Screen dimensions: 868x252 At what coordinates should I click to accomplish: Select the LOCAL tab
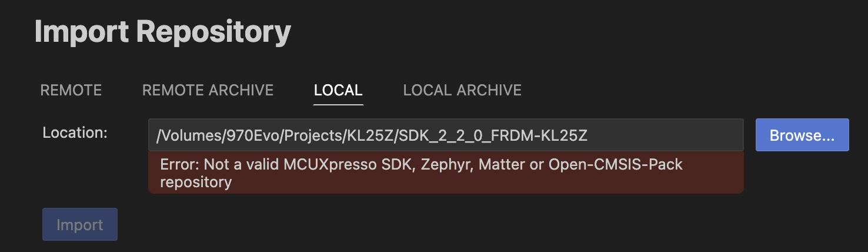coord(338,90)
